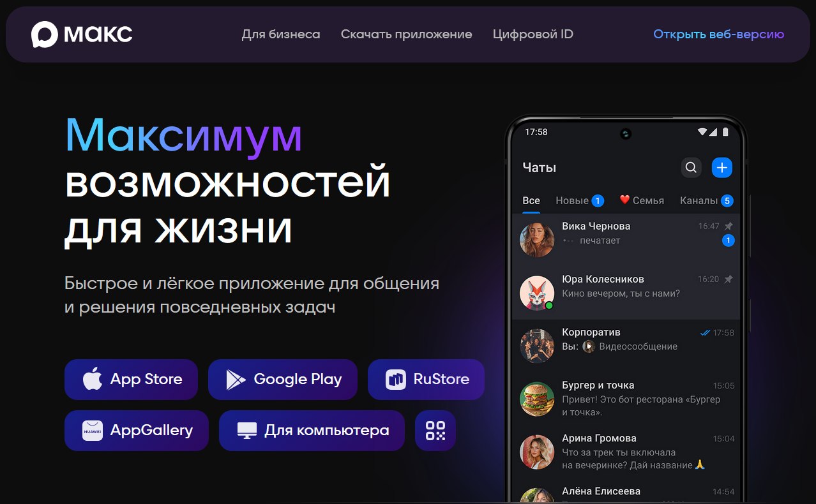Click the RuStore logo icon

point(396,380)
